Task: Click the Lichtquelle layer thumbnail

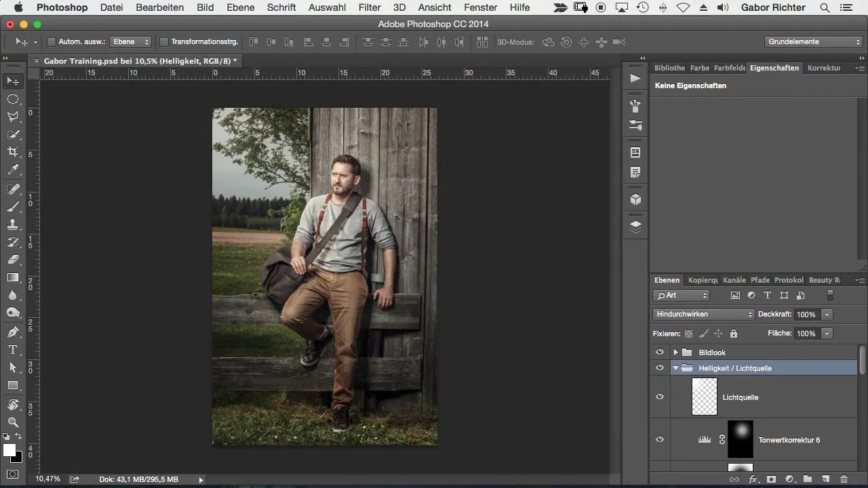Action: tap(705, 397)
